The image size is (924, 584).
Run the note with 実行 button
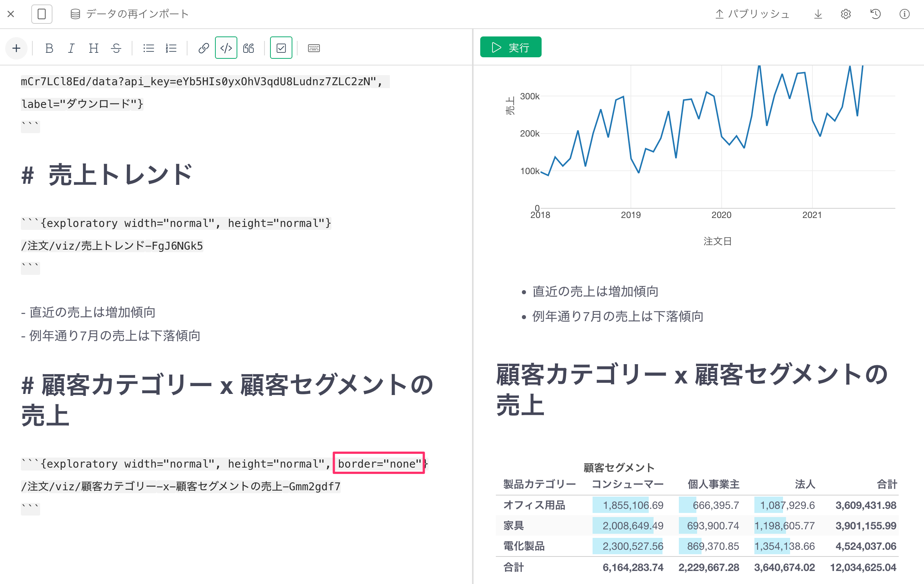coord(510,47)
